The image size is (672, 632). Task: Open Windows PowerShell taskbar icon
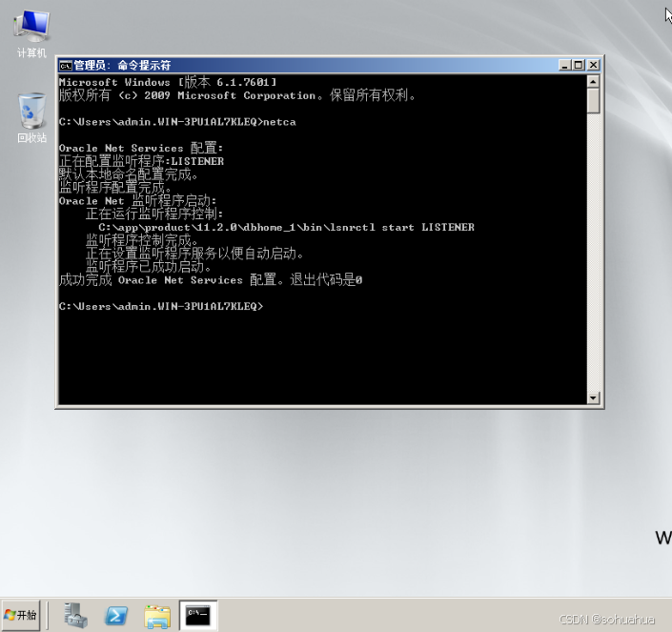(x=116, y=616)
